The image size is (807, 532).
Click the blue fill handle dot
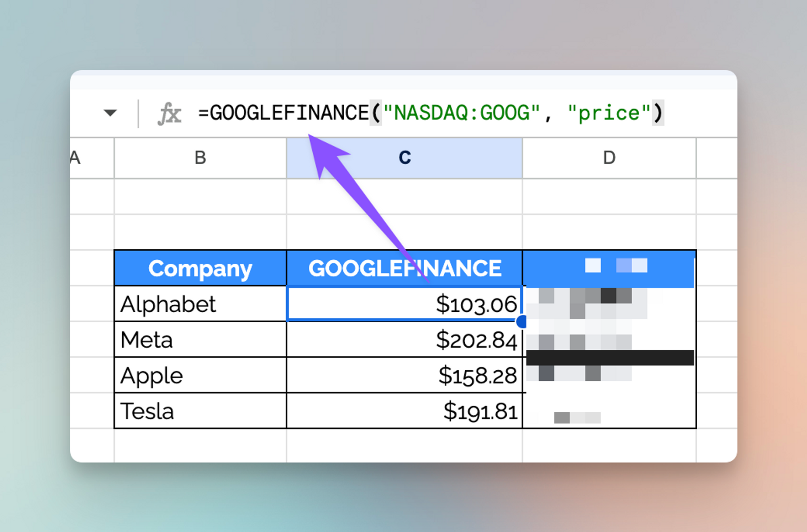pos(522,321)
